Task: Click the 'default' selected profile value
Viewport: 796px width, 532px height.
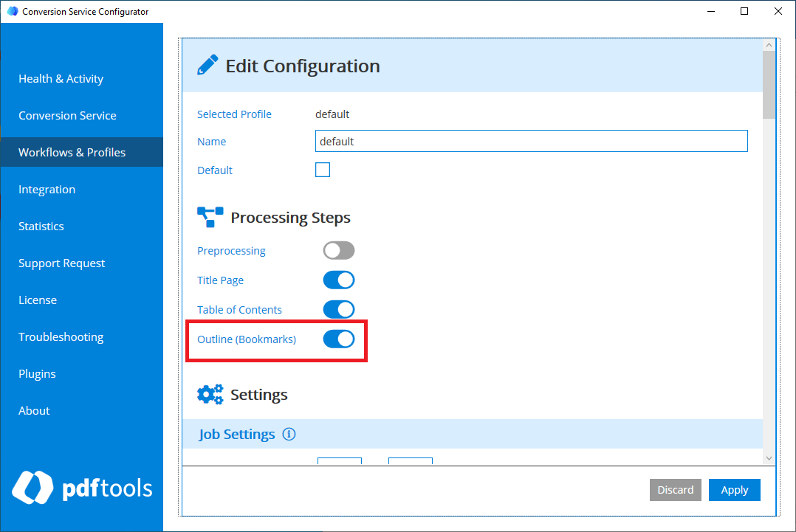Action: 332,114
